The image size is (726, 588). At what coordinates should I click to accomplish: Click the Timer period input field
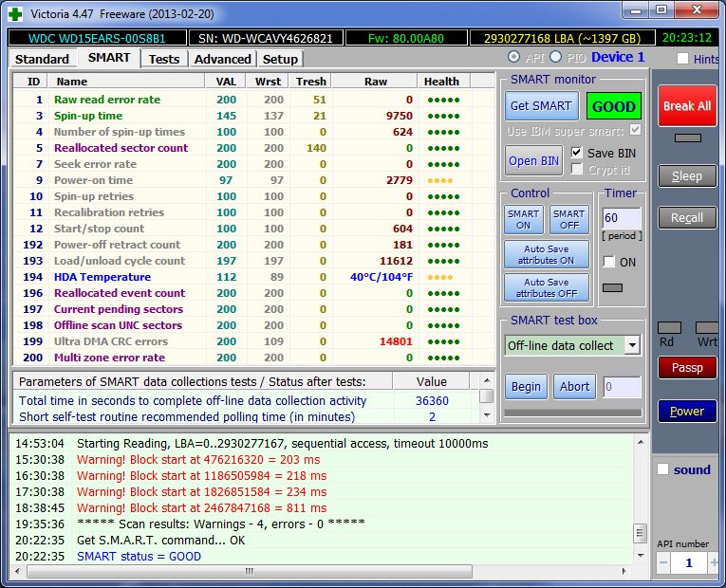pos(622,219)
